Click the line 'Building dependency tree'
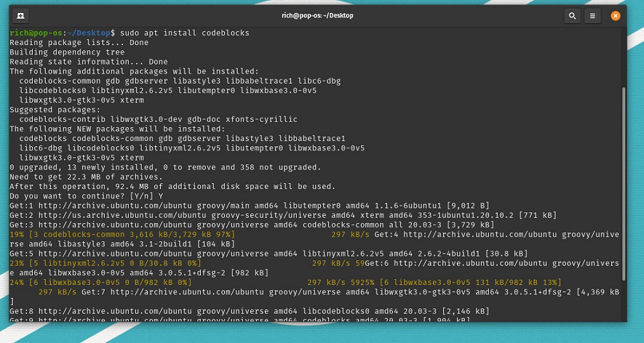This screenshot has width=644, height=343. tap(67, 52)
